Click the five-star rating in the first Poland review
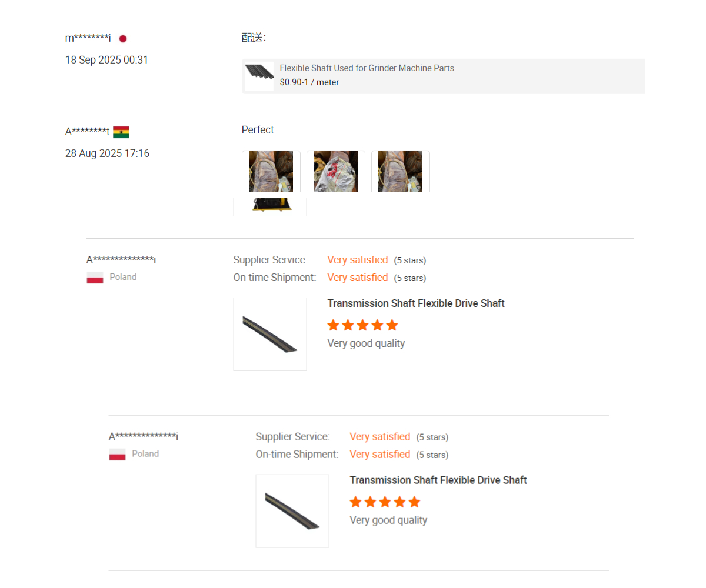The width and height of the screenshot is (706, 588). 362,325
